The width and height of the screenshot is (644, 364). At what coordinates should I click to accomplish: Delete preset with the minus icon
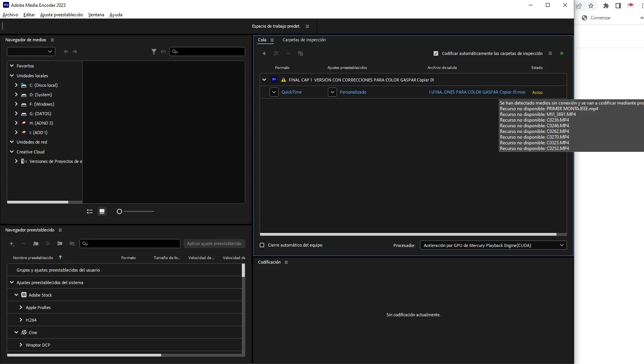coord(24,244)
